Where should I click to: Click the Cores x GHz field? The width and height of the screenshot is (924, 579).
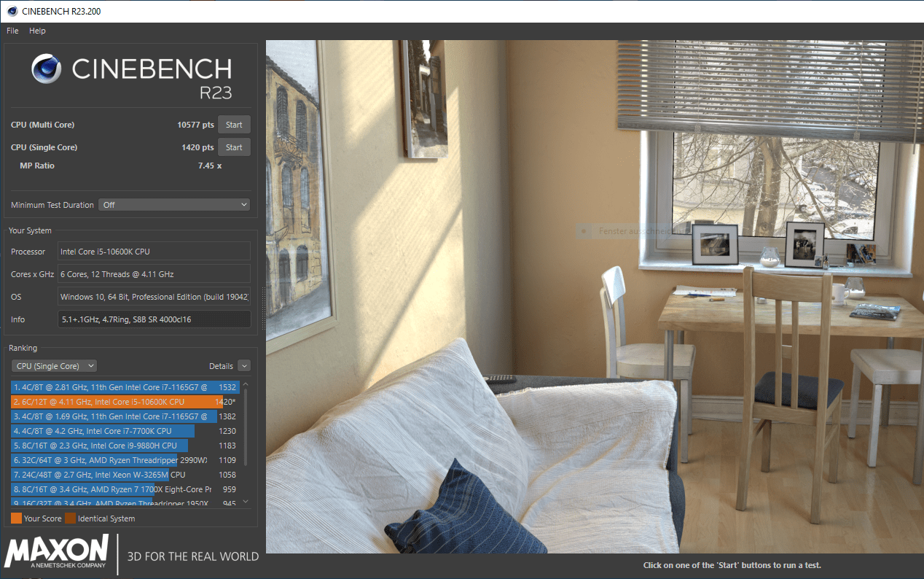pos(154,274)
